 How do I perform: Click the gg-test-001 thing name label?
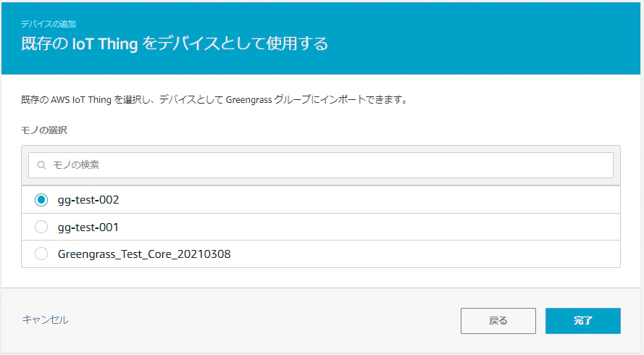coord(88,227)
